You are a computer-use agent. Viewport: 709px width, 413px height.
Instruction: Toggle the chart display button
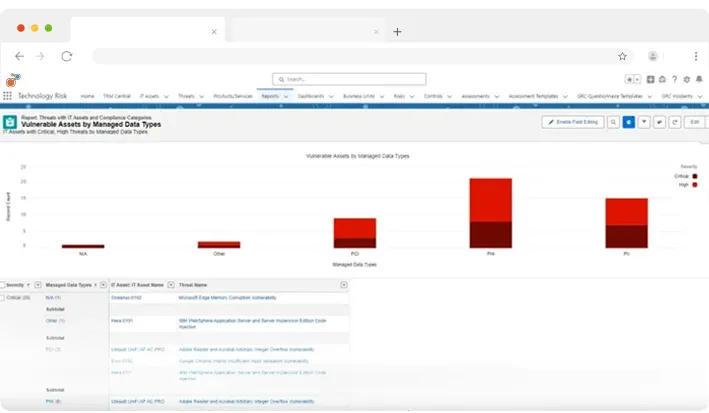pyautogui.click(x=629, y=122)
